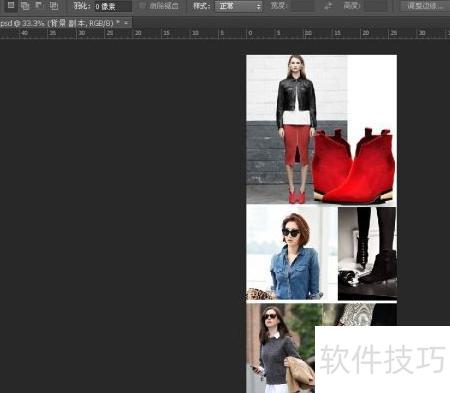The image size is (450, 393).
Task: Click the swap width and height icon
Action: click(328, 6)
